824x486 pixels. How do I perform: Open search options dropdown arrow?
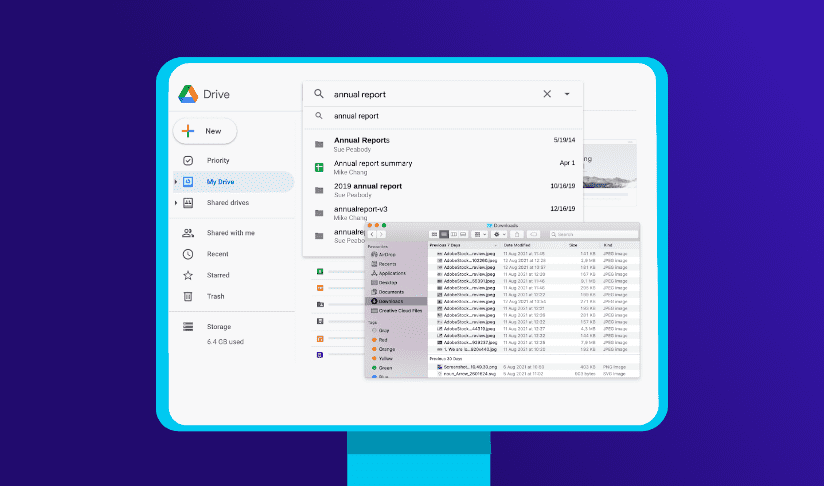pos(567,94)
